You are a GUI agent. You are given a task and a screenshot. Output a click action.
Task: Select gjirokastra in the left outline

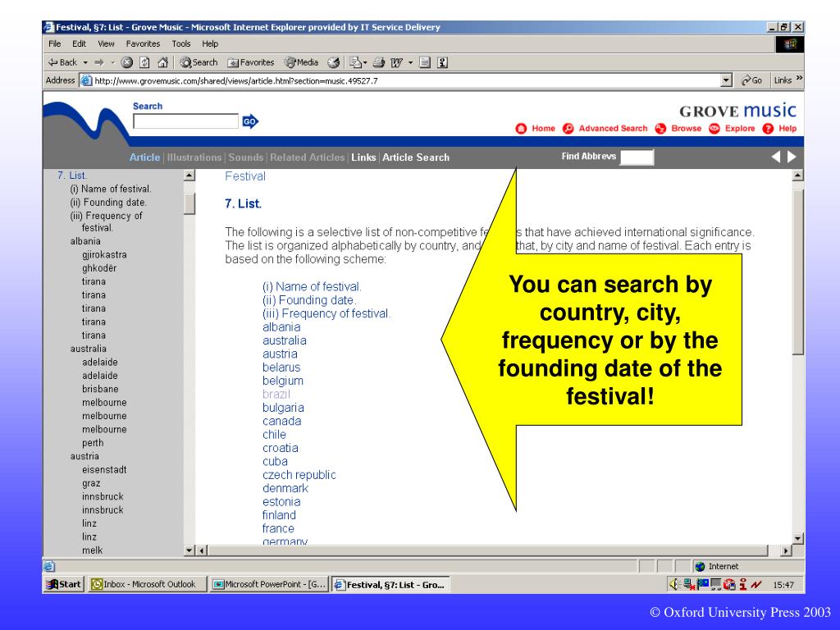click(x=104, y=254)
